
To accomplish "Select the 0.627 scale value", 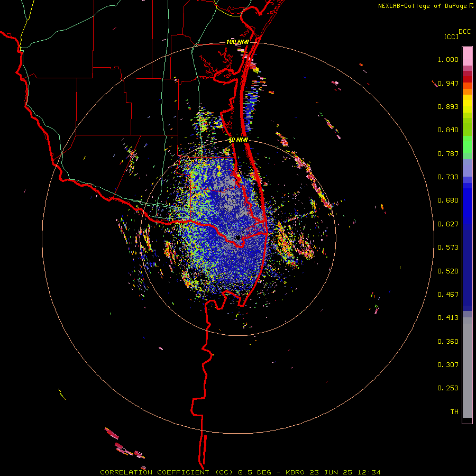I will [448, 224].
